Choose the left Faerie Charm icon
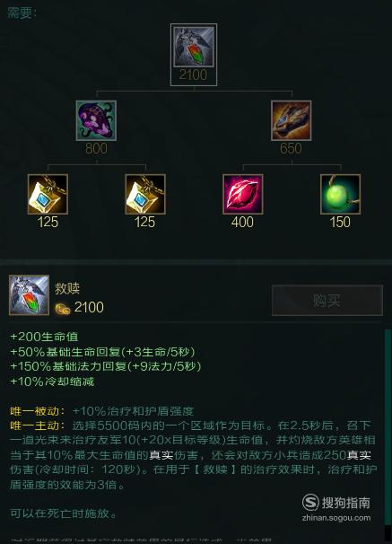Image resolution: width=392 pixels, height=544 pixels. 48,194
